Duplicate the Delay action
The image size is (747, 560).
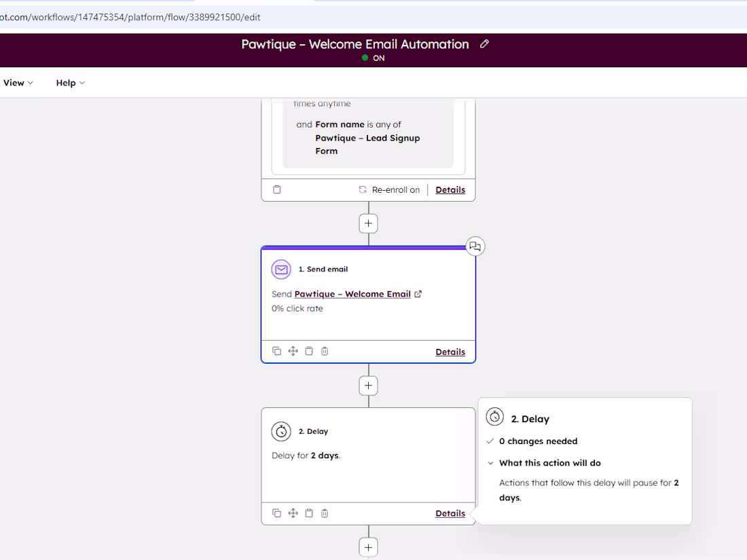[x=276, y=513]
